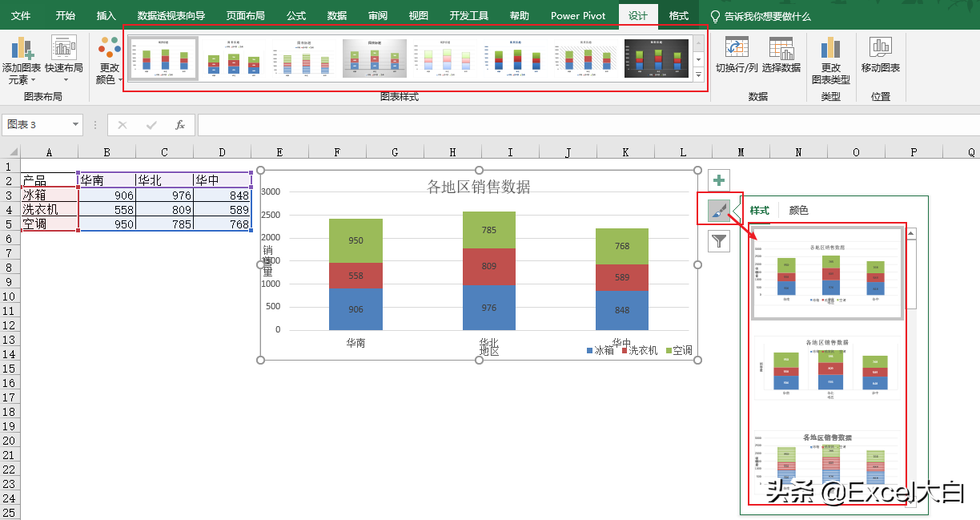Viewport: 980px width, 520px height.
Task: Switch to the 公式 (Formulas) tab
Action: tap(295, 16)
